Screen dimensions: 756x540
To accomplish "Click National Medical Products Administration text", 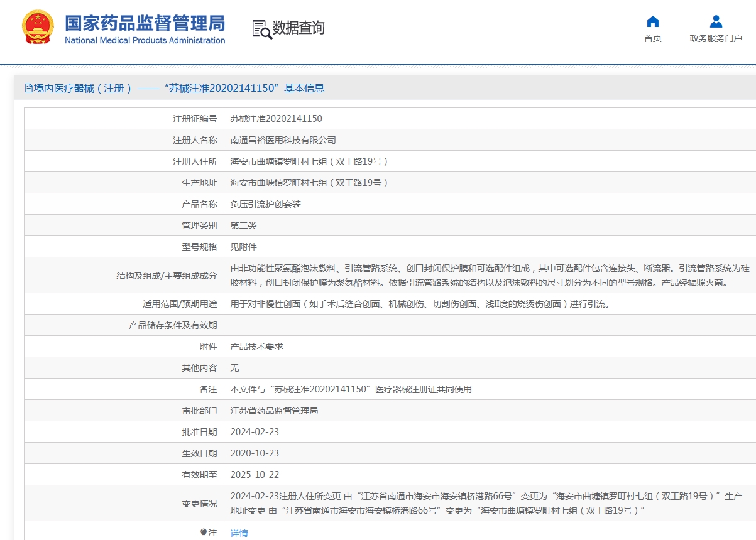I will 145,41.
